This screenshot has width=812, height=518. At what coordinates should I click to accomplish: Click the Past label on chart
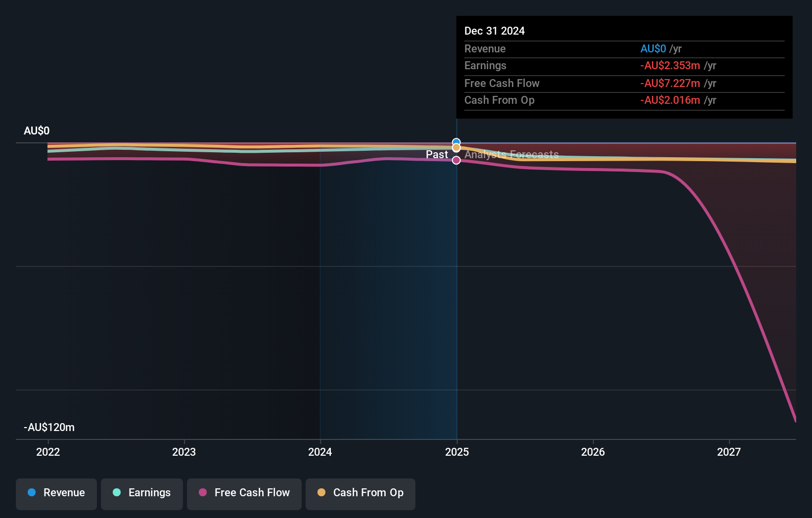[437, 154]
